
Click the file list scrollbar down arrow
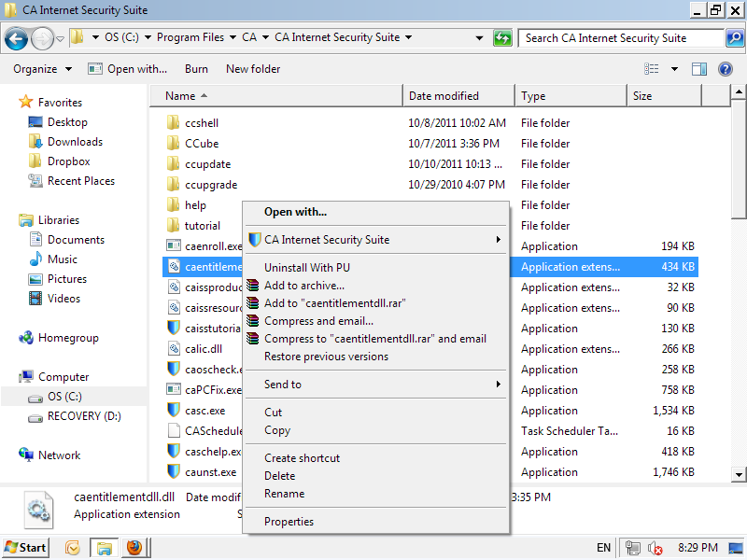(739, 474)
